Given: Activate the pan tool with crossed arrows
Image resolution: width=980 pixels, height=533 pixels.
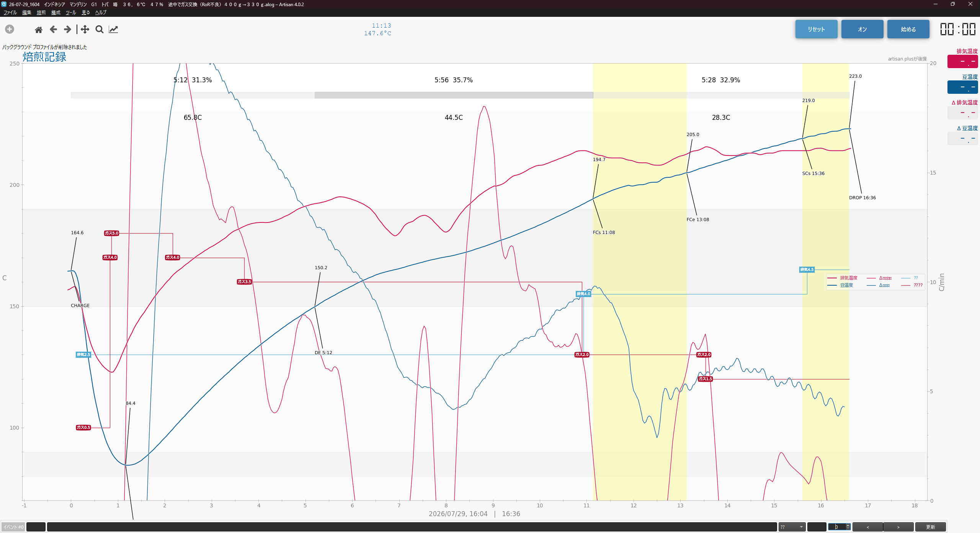Looking at the screenshot, I should pyautogui.click(x=85, y=29).
